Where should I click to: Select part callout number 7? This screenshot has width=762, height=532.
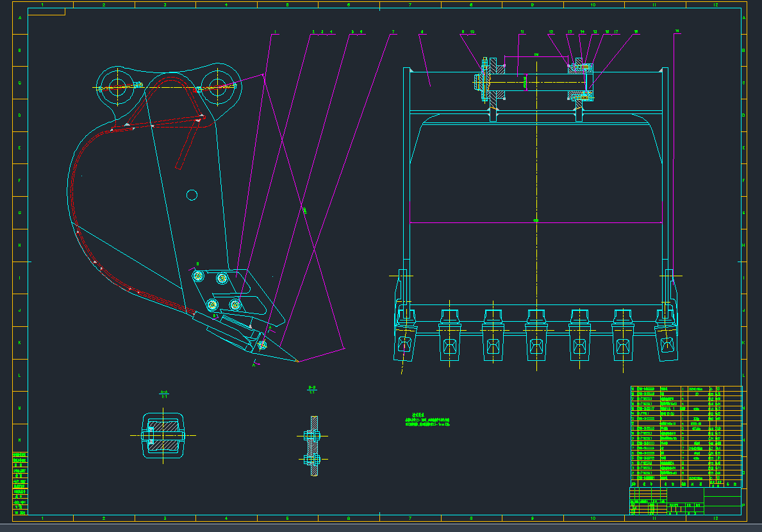pos(393,31)
